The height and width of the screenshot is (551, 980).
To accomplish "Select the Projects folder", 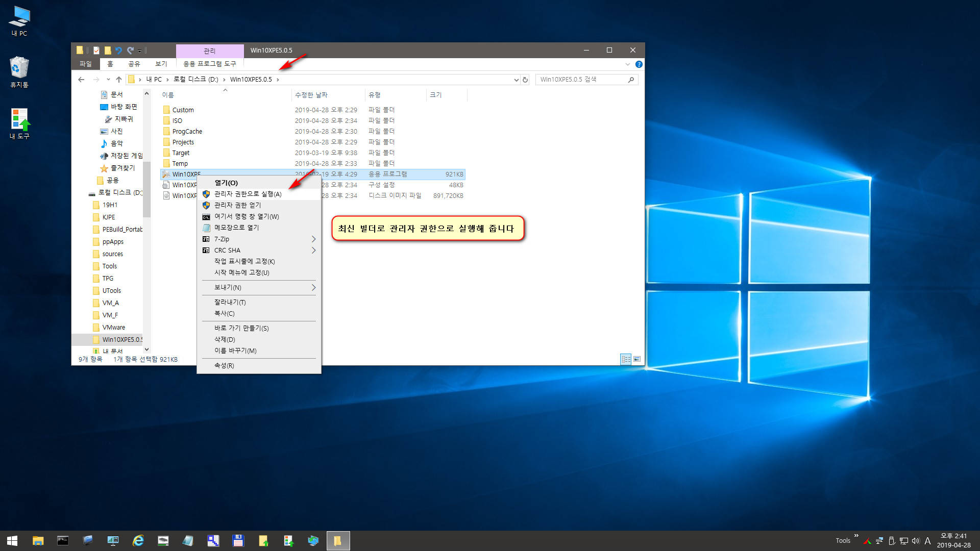I will [183, 142].
